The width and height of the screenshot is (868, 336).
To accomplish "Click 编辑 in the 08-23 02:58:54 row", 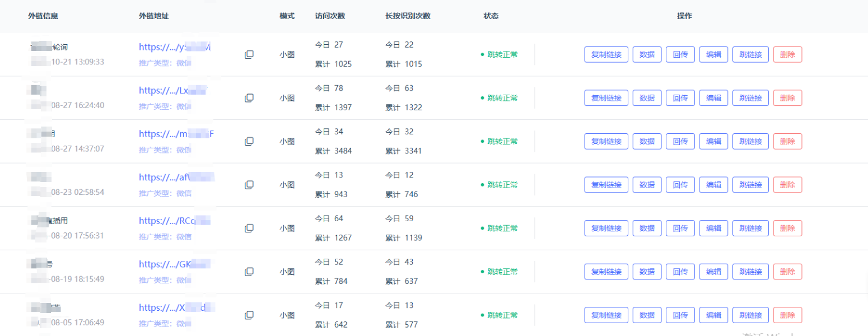I will click(713, 185).
